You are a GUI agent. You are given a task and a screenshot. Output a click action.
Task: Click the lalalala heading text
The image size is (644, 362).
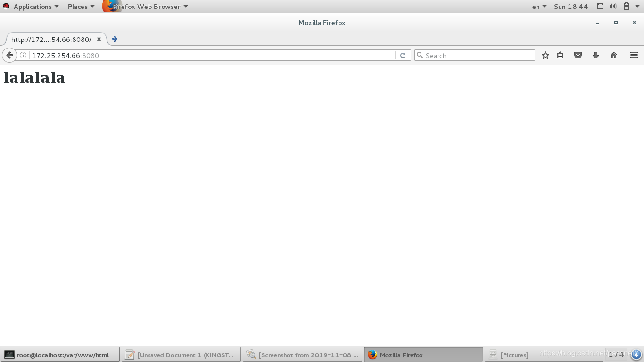tap(34, 78)
